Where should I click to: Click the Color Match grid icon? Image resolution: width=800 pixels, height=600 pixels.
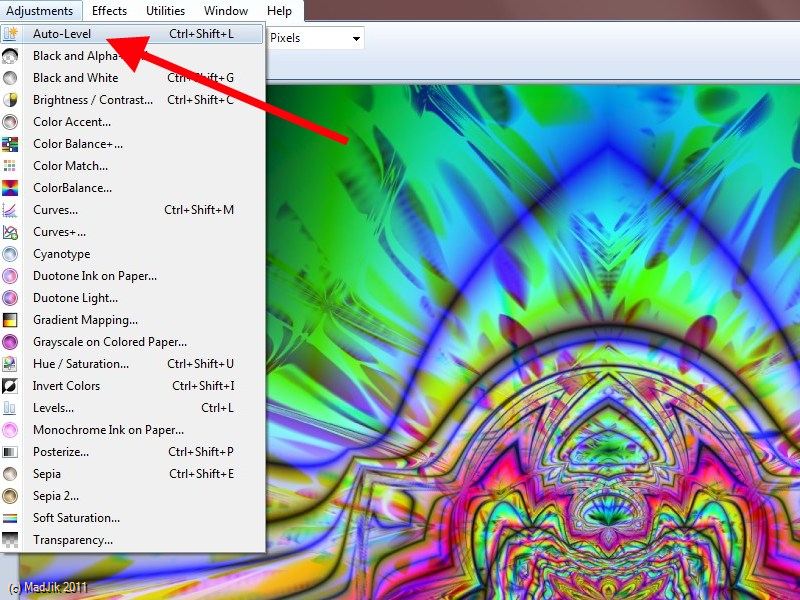pos(10,166)
